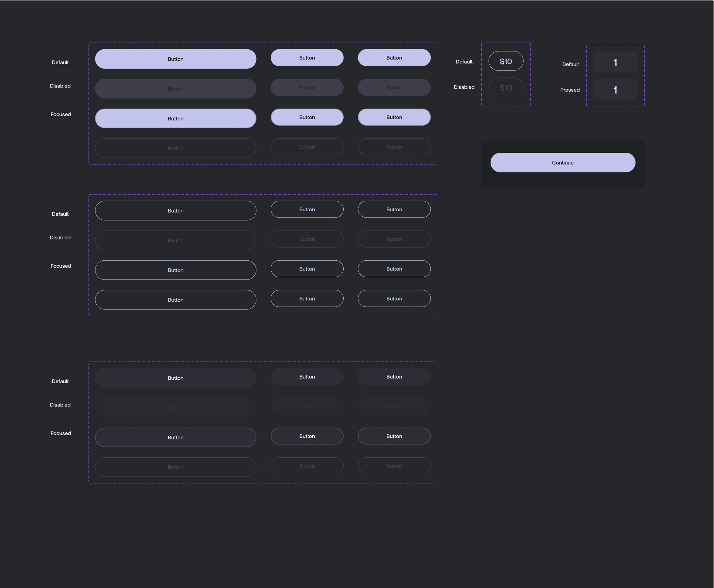This screenshot has height=588, width=714.
Task: Click middle faint outlined button in dark group's last row
Action: click(x=307, y=466)
